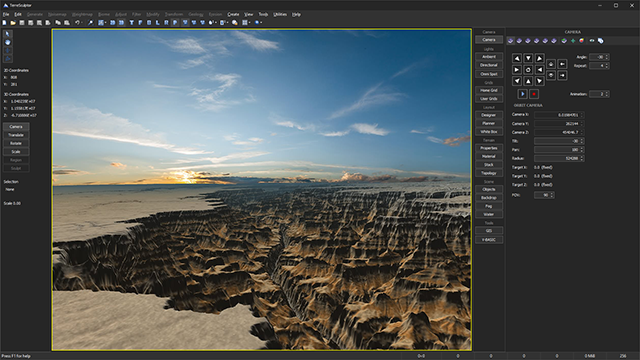Click the top-center down-pointing camera arrow
Screen dimensions: 640x360
(528, 58)
